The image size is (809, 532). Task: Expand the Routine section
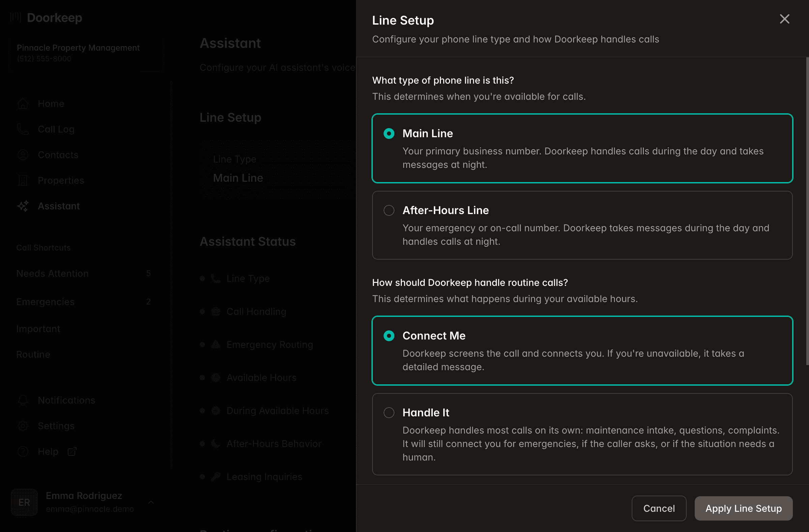pos(33,354)
